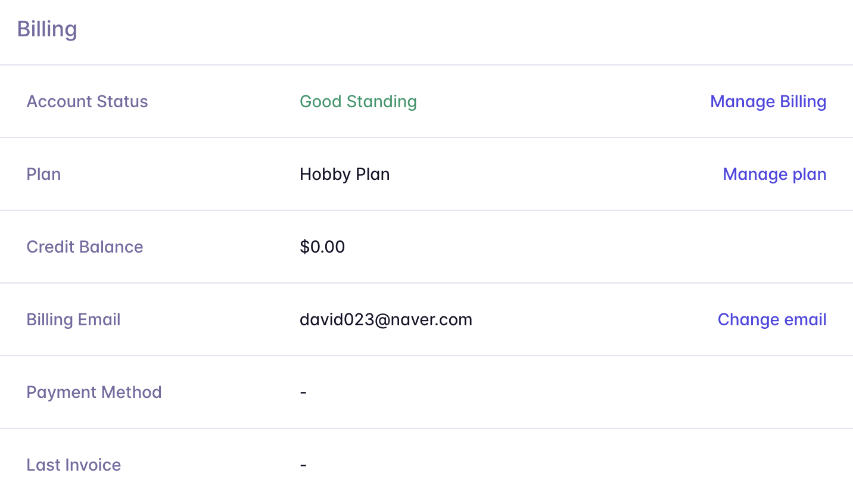Select the Change email link
853x504 pixels.
tap(772, 320)
